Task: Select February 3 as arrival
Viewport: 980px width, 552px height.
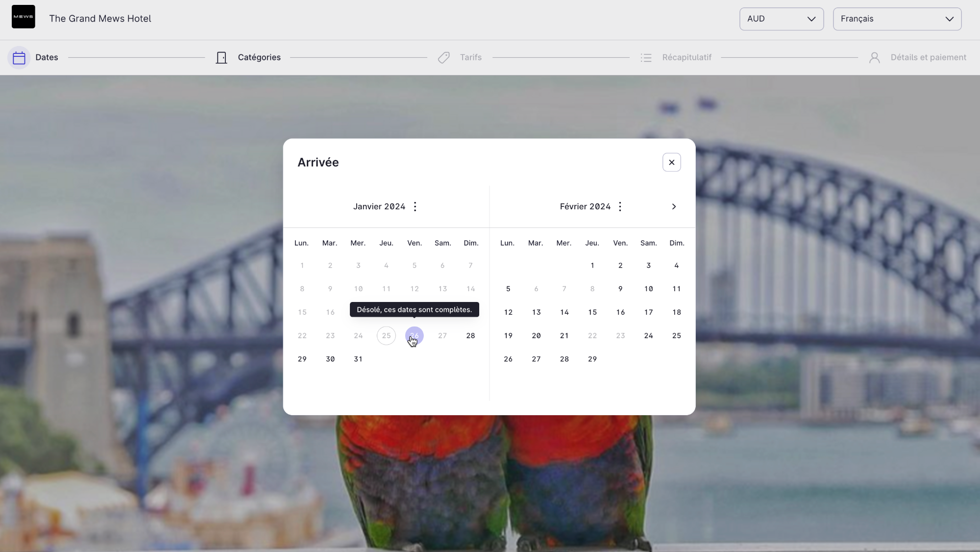Action: click(x=649, y=266)
